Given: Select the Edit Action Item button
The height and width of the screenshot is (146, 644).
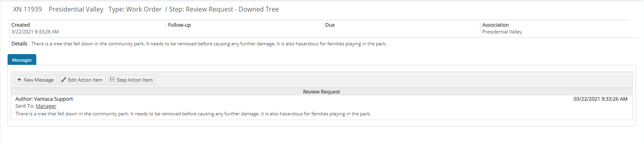Looking at the screenshot, I should pos(82,80).
